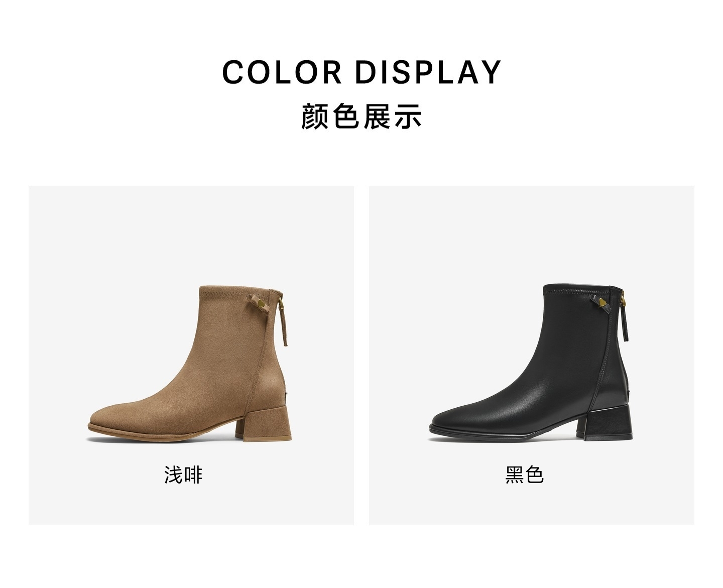Click the COLOR DISPLAY heading

tap(361, 72)
